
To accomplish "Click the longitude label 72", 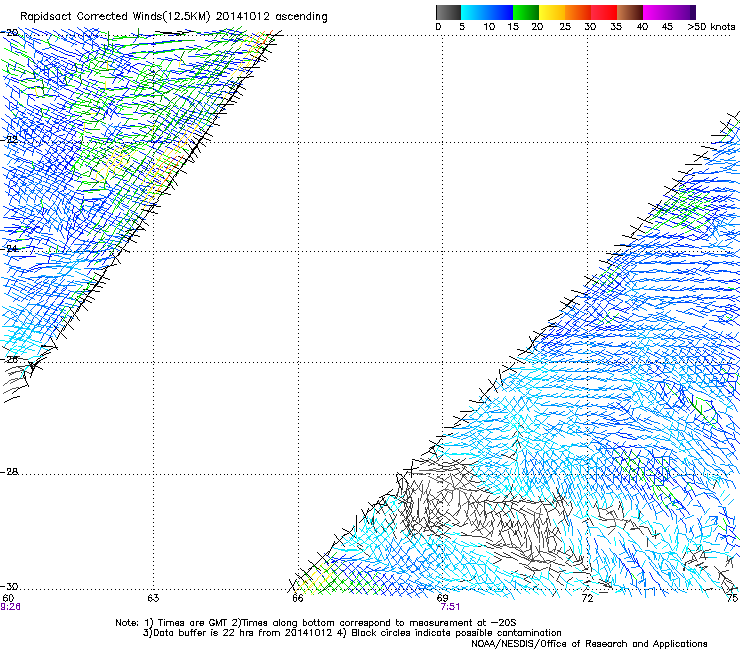I will point(587,598).
